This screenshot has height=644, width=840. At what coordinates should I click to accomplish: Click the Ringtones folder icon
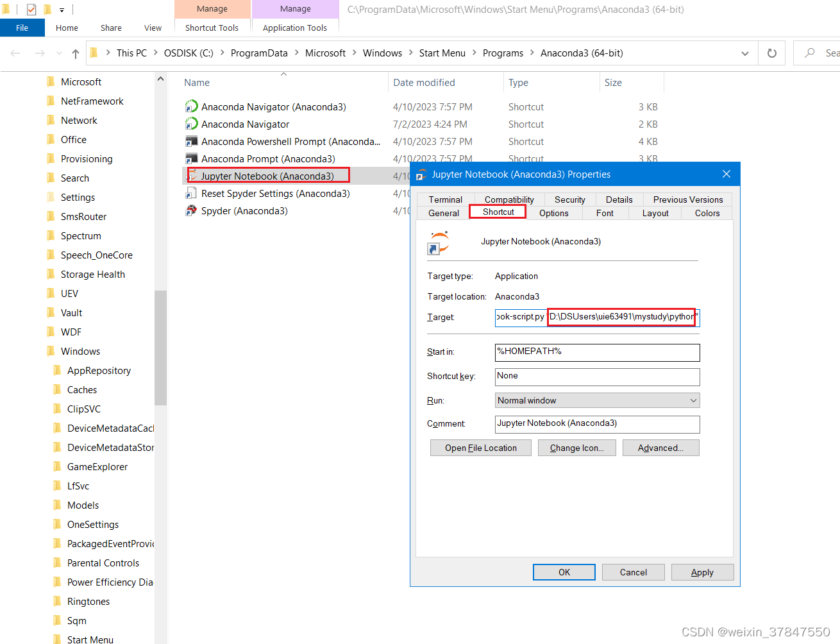(57, 601)
